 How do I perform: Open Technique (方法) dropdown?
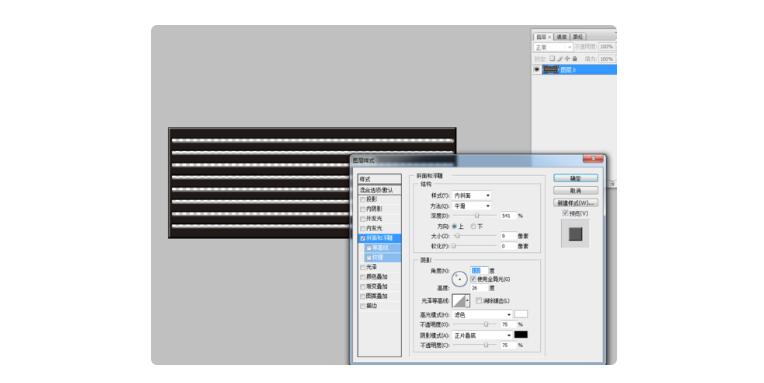pos(472,206)
